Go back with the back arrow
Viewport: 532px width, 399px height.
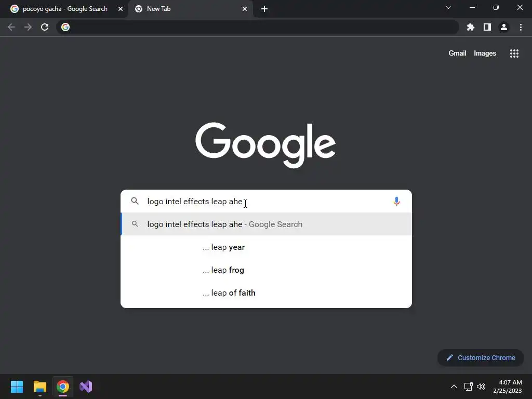(11, 27)
